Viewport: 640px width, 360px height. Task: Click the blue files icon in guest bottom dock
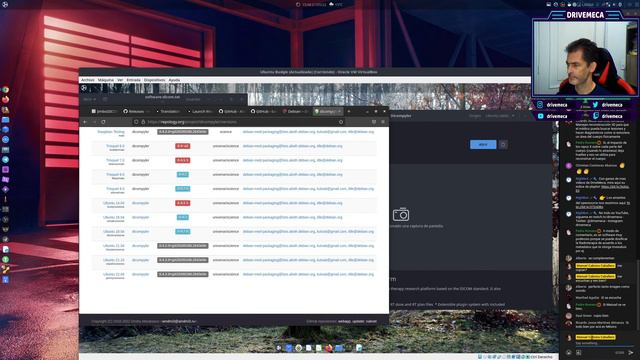[338, 348]
